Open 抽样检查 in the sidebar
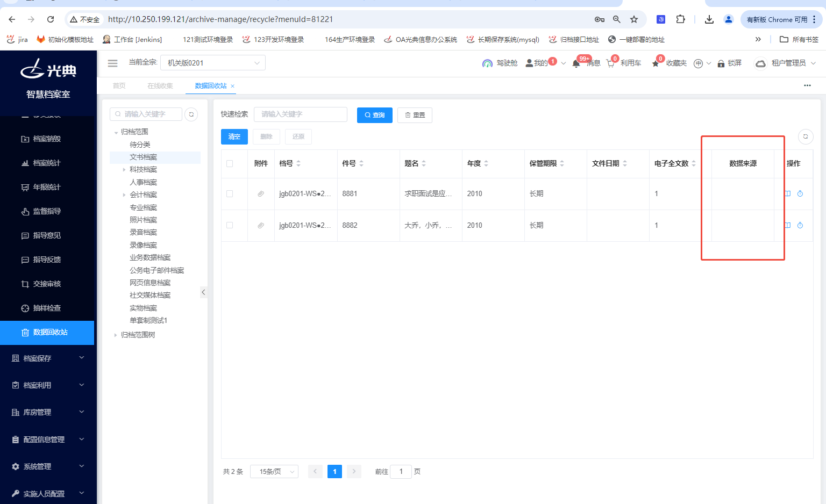This screenshot has height=504, width=826. point(47,308)
